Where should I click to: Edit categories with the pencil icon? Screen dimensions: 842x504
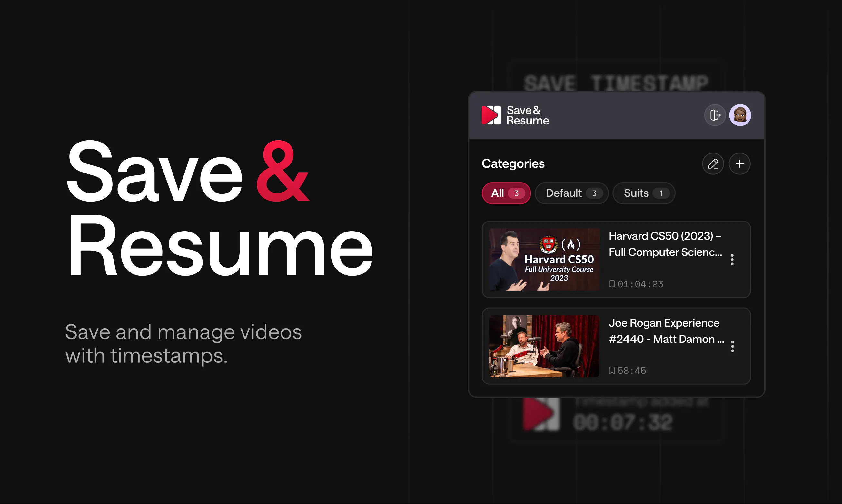click(x=713, y=164)
